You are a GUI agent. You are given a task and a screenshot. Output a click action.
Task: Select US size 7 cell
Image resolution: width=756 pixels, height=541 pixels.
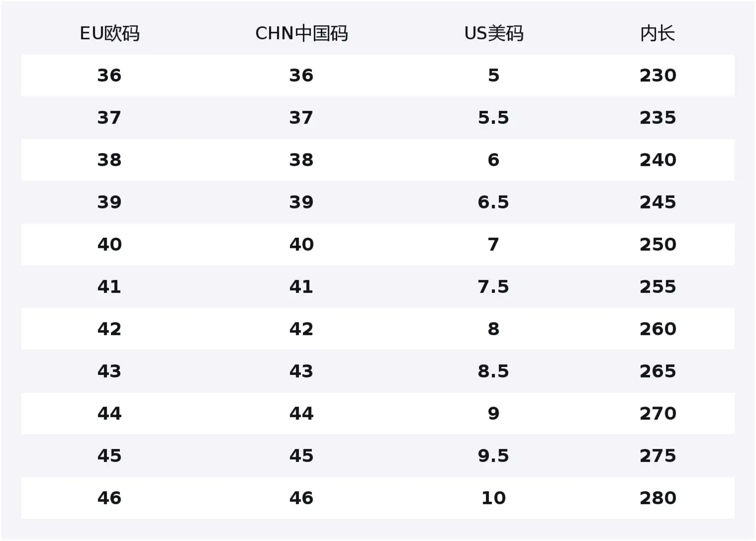pos(493,245)
